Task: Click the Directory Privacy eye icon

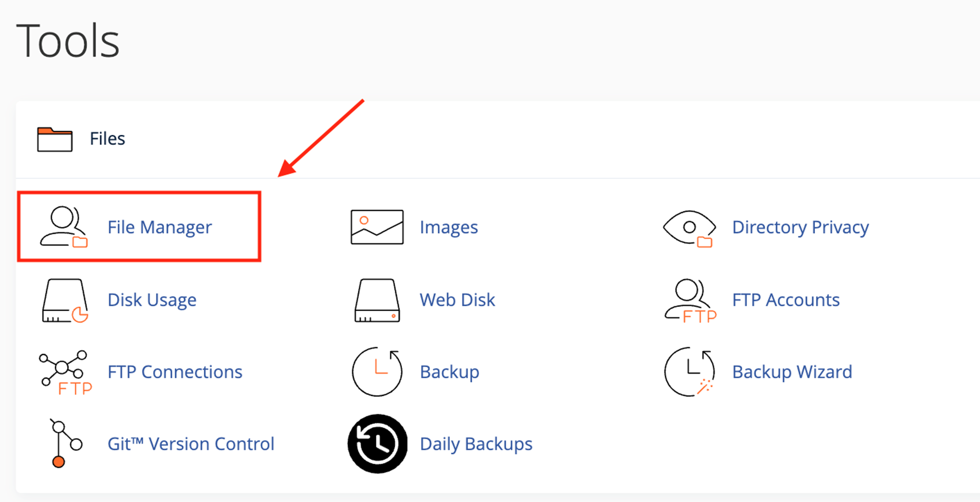Action: [689, 228]
